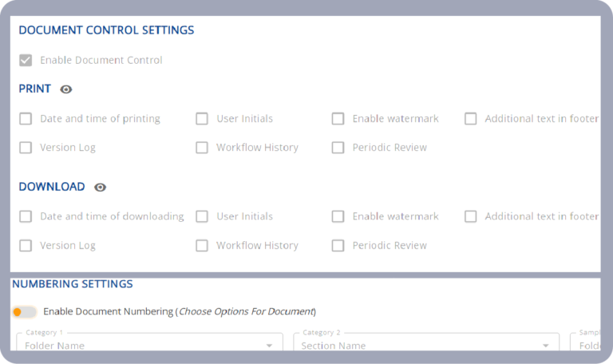Enable Version Log under Print

tap(26, 148)
